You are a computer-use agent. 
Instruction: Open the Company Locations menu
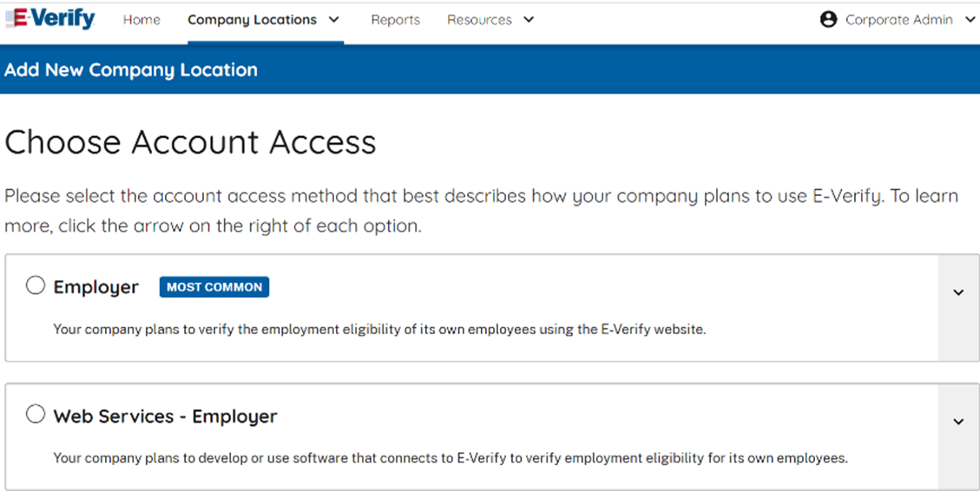(x=252, y=20)
